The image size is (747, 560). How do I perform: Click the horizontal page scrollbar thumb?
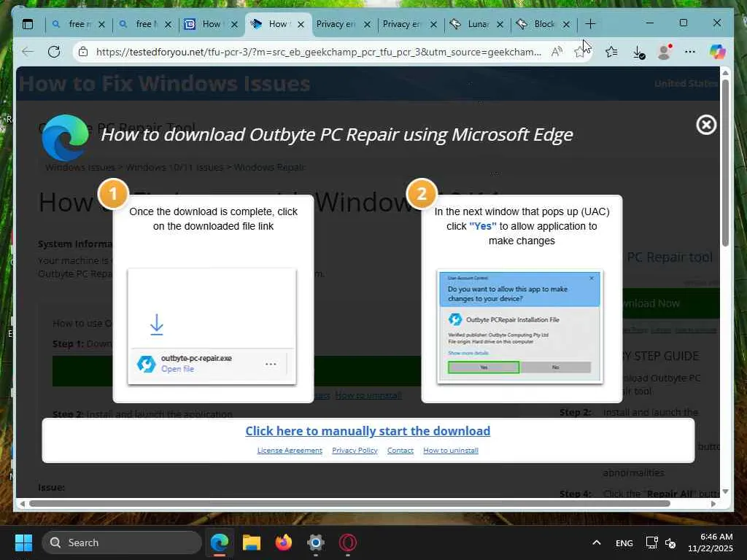click(349, 503)
